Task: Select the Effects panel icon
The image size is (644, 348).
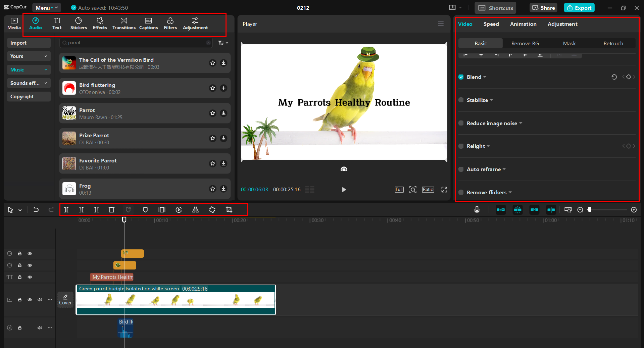Action: point(100,23)
